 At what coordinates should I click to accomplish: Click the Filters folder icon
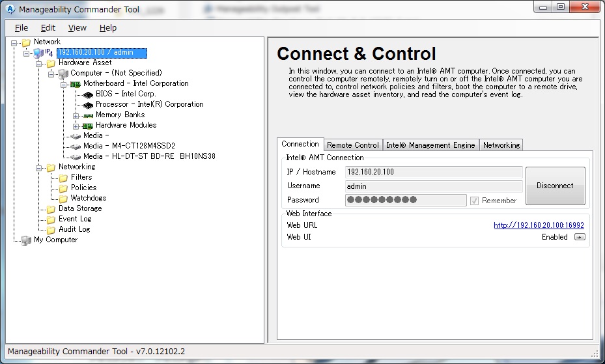tap(63, 178)
